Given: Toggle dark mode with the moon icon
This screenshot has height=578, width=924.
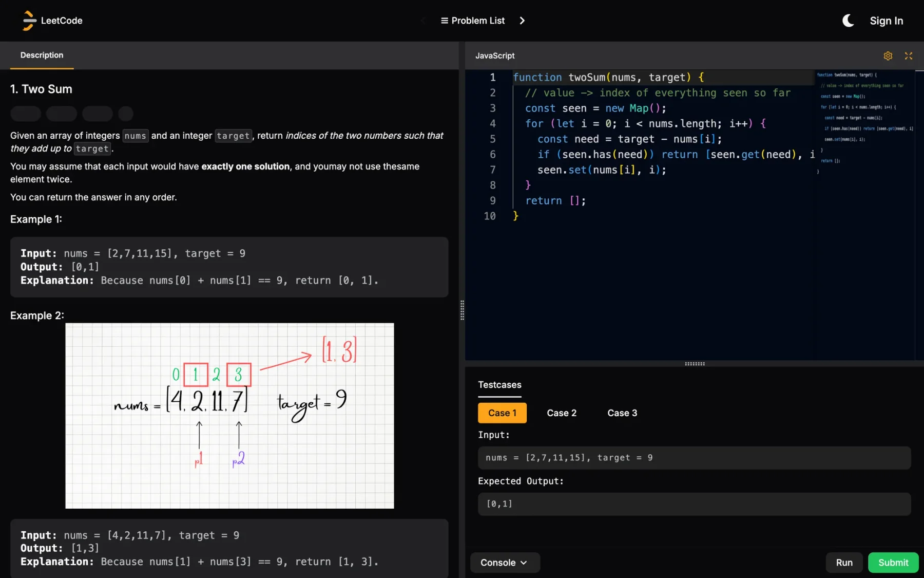Looking at the screenshot, I should coord(848,21).
